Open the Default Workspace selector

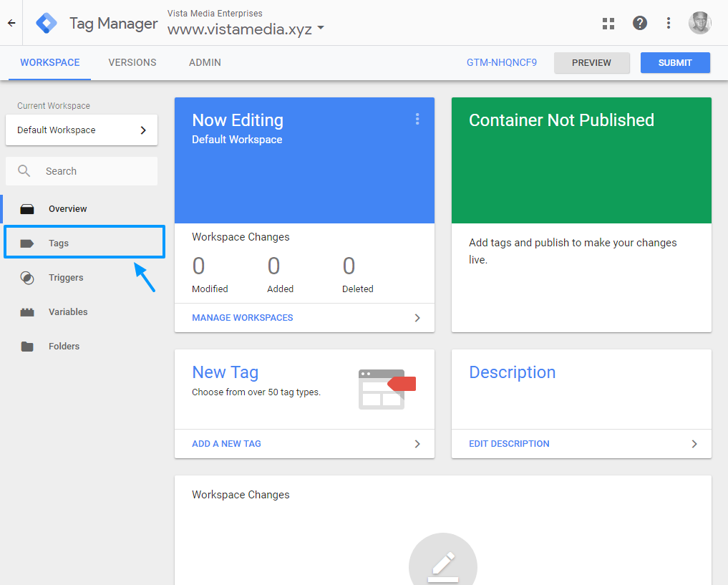pos(82,130)
